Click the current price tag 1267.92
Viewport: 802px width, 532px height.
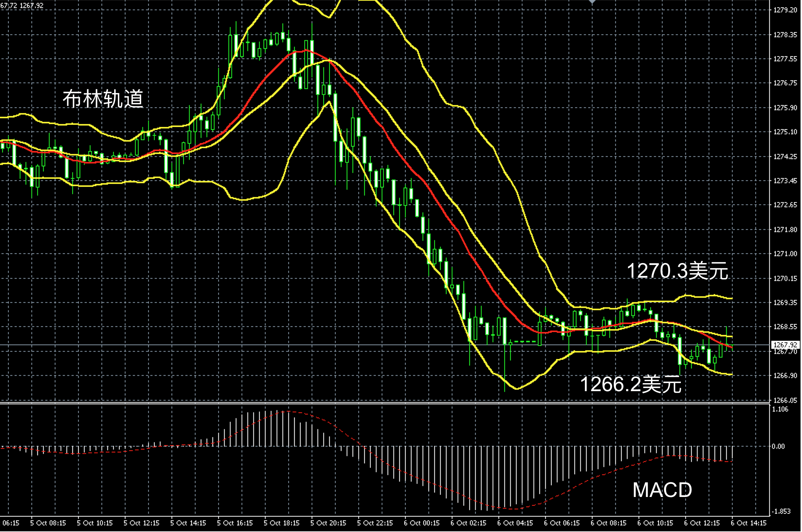click(x=786, y=344)
